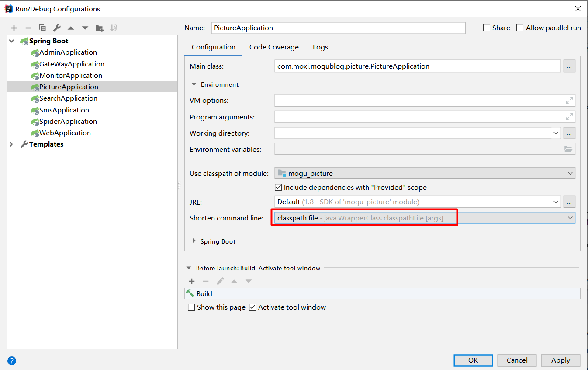Viewport: 588px width, 370px height.
Task: Sort configurations alphabetically
Action: click(114, 28)
